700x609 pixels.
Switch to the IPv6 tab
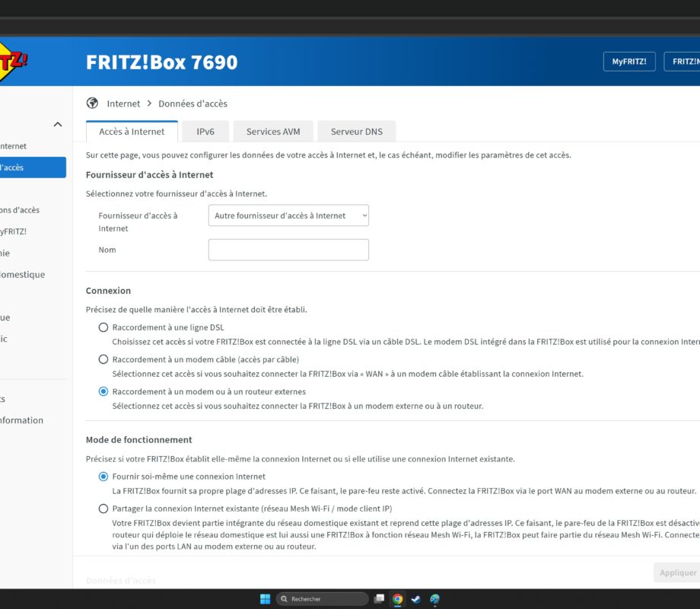pos(205,132)
